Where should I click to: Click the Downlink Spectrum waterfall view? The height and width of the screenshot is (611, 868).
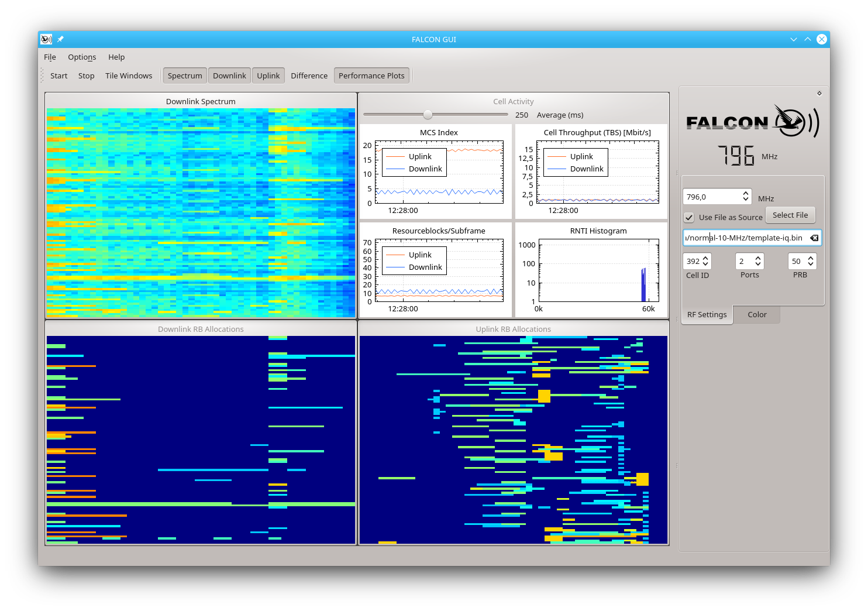click(x=201, y=213)
